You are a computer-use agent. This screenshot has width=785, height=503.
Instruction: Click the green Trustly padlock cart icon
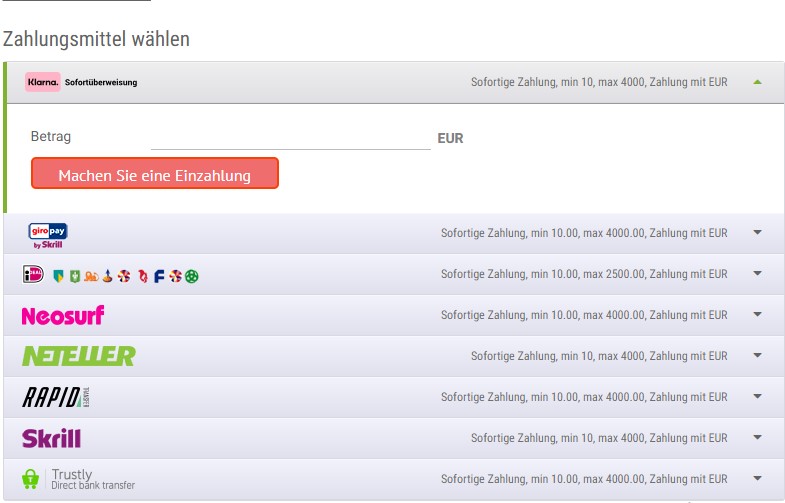pos(31,479)
